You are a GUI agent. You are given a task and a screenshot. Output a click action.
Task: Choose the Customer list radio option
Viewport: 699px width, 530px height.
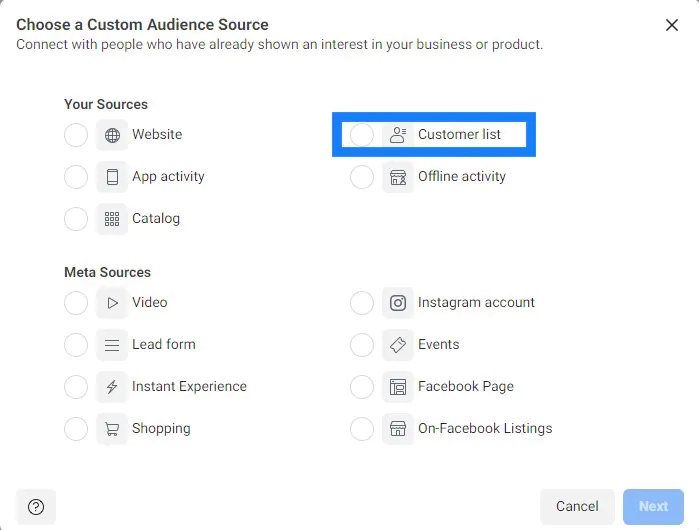coord(362,135)
